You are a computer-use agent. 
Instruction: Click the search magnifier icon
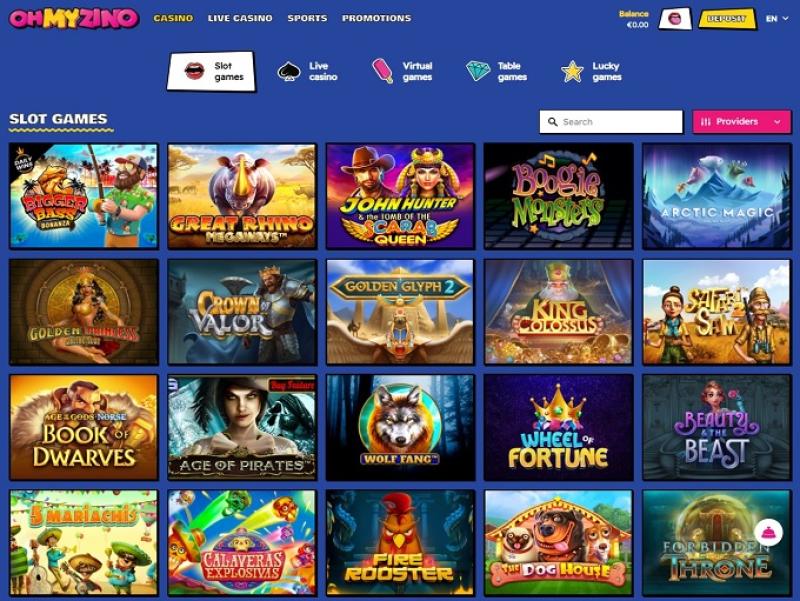click(552, 122)
